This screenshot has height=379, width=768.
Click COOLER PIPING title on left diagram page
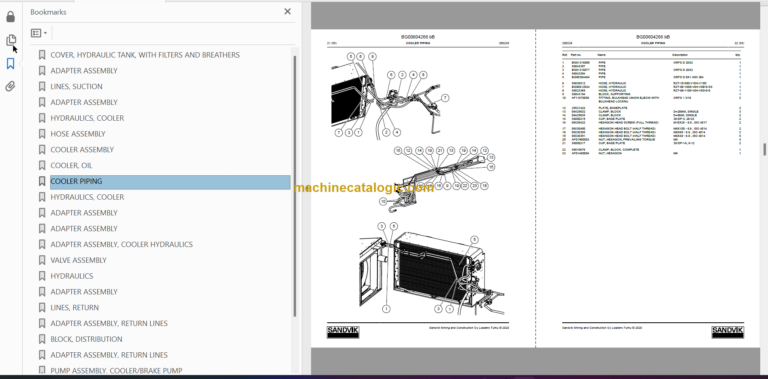point(418,43)
